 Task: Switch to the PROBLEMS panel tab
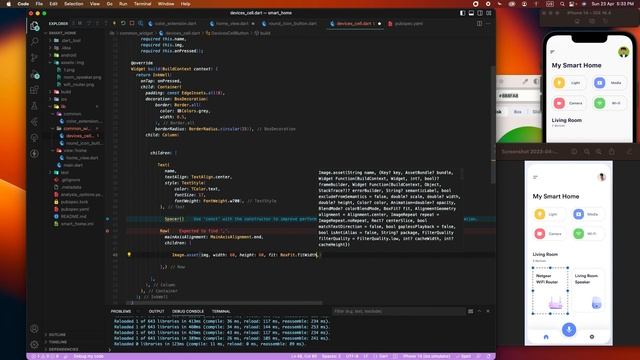121,311
